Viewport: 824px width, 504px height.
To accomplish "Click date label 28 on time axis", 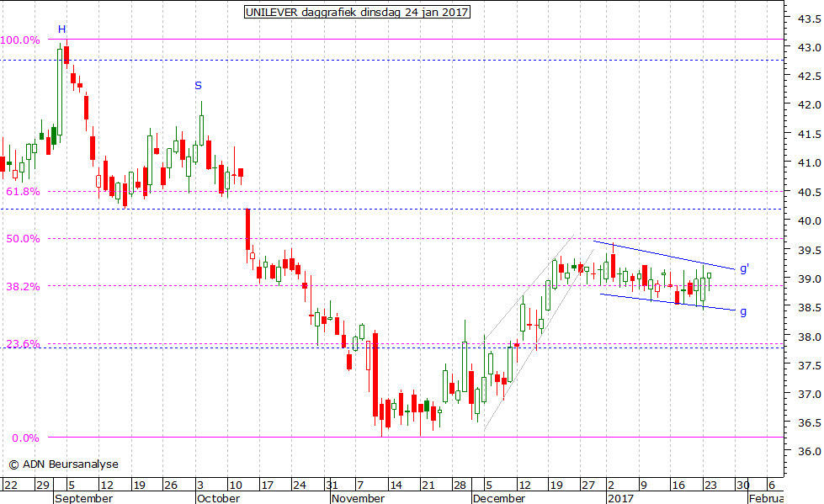I will point(460,485).
